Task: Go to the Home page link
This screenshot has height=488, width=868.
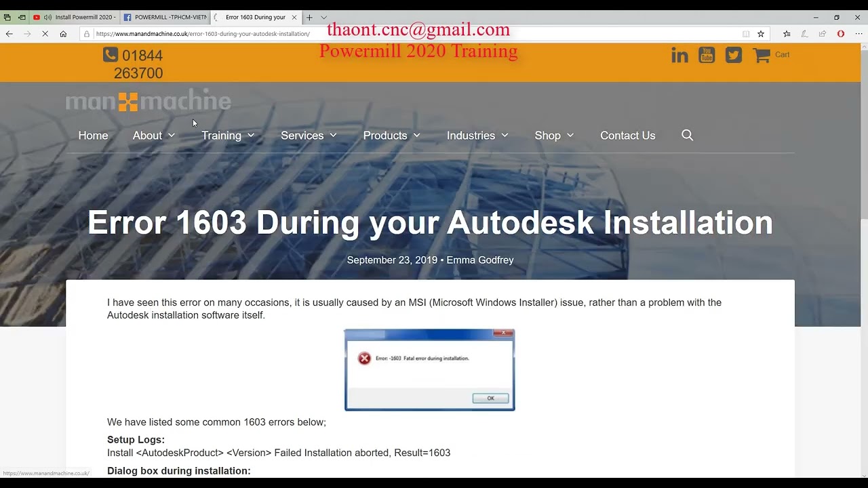Action: [x=93, y=136]
